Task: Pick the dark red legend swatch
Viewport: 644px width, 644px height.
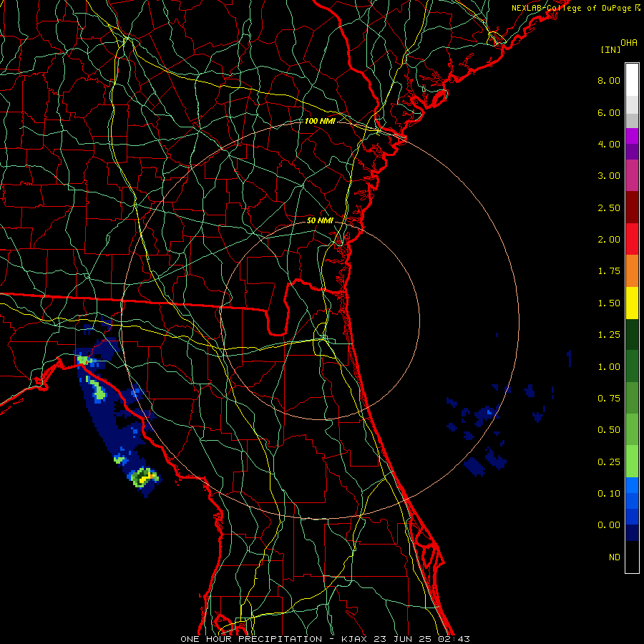Action: 632,208
